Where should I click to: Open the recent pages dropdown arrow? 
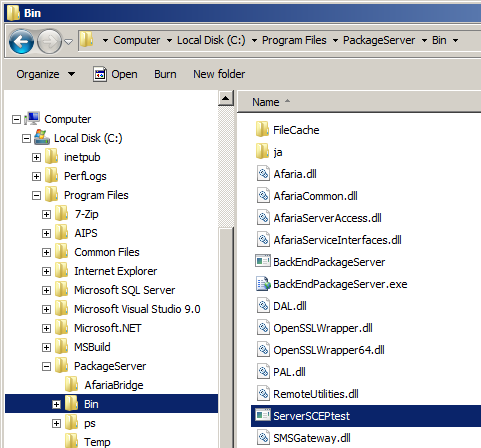click(68, 42)
